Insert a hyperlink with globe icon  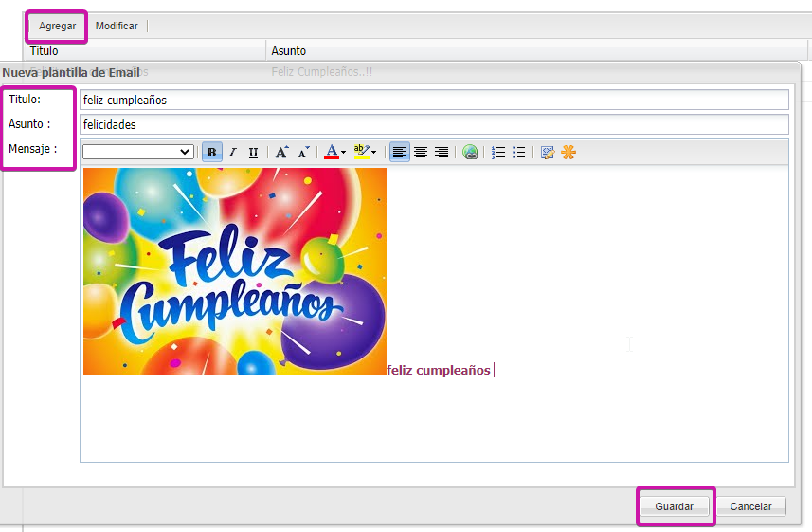pos(470,152)
